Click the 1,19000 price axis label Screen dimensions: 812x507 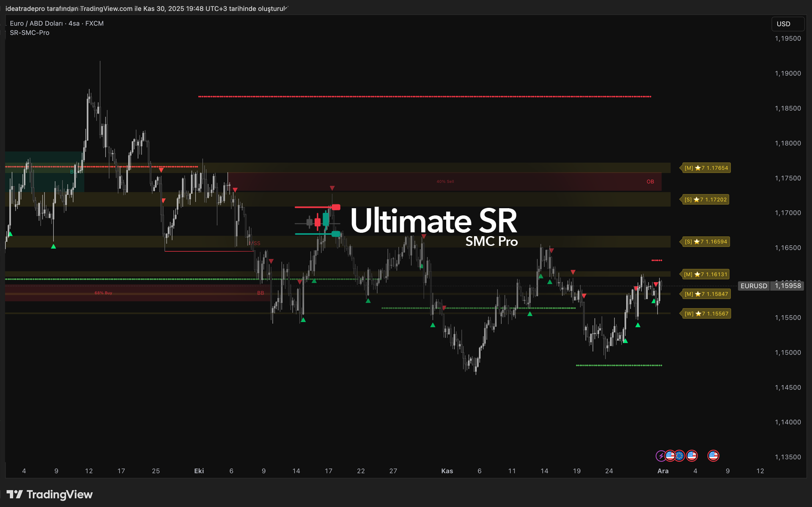point(787,74)
